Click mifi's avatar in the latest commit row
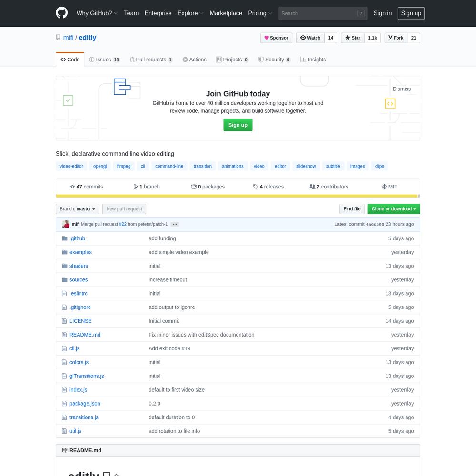Viewport: 476px width, 476px height. click(66, 224)
